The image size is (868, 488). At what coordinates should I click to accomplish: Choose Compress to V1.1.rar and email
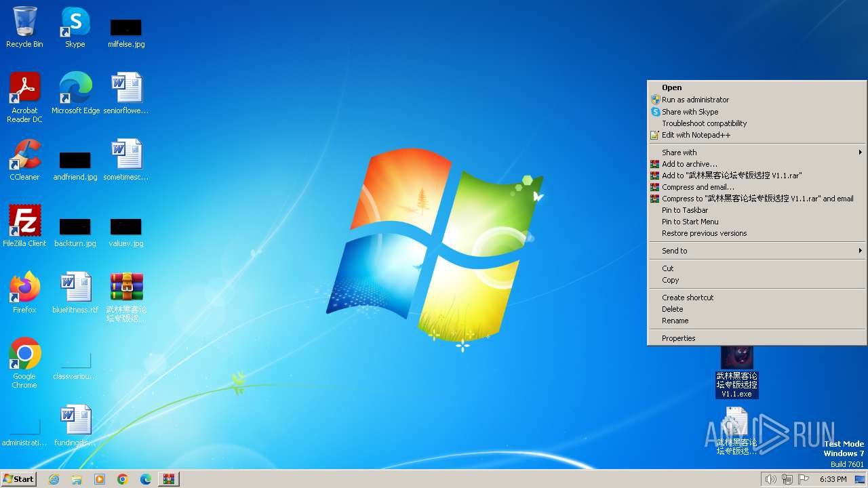click(x=757, y=199)
